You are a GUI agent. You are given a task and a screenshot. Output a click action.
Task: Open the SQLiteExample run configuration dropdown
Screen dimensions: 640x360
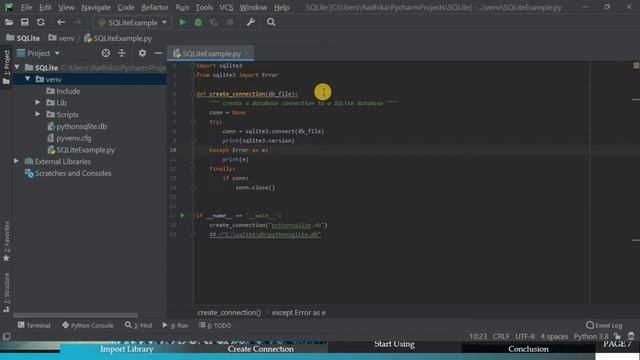coord(133,22)
